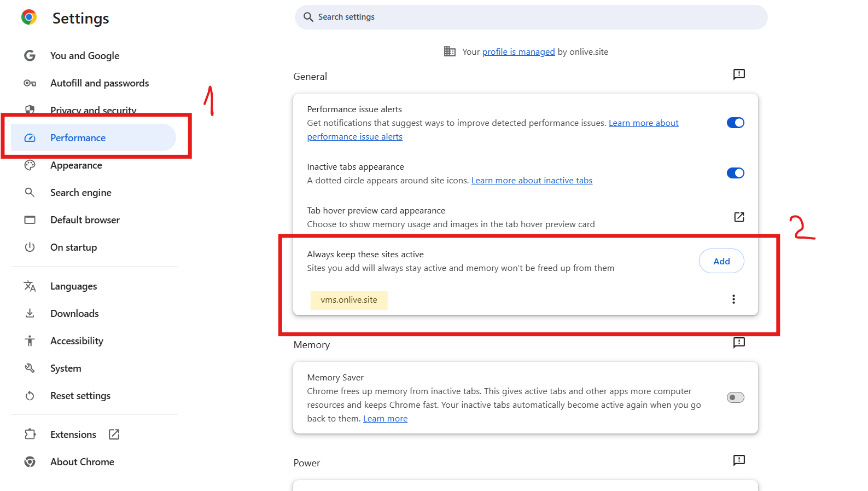Open the 'profile is managed' link

(518, 52)
